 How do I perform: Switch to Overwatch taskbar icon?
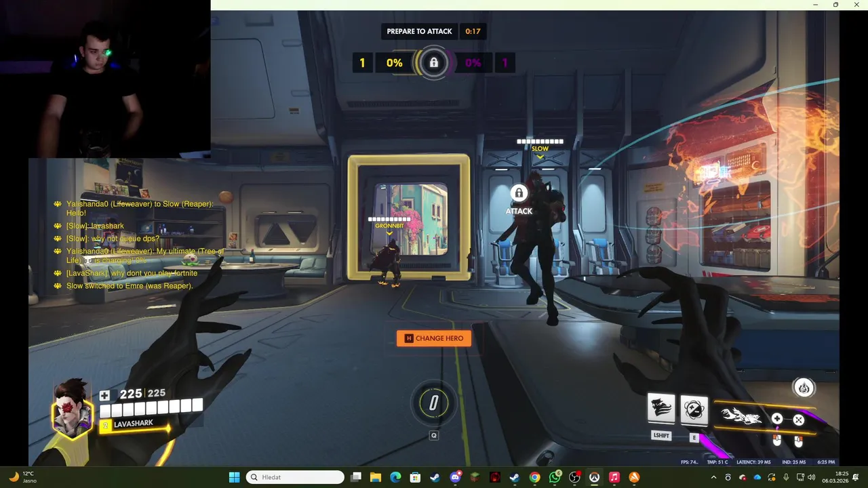[594, 477]
